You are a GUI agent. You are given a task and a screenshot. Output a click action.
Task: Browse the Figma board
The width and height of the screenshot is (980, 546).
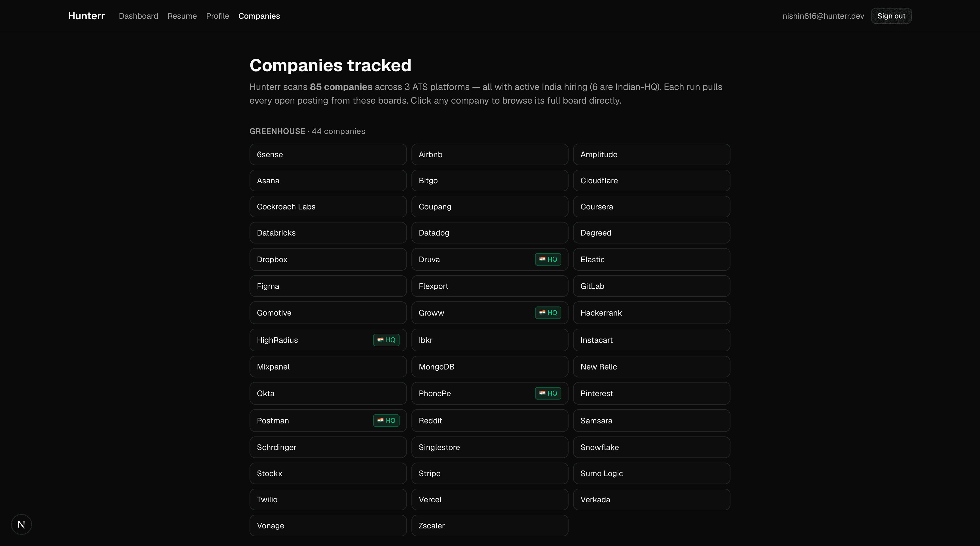[328, 286]
